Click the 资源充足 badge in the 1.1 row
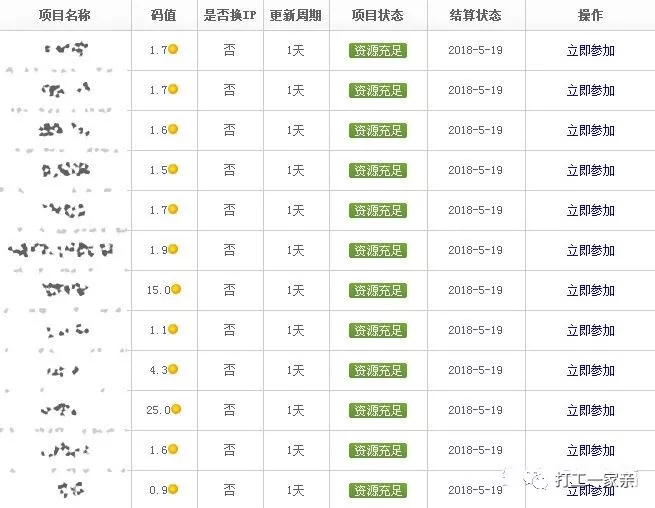This screenshot has width=655, height=508. point(378,331)
